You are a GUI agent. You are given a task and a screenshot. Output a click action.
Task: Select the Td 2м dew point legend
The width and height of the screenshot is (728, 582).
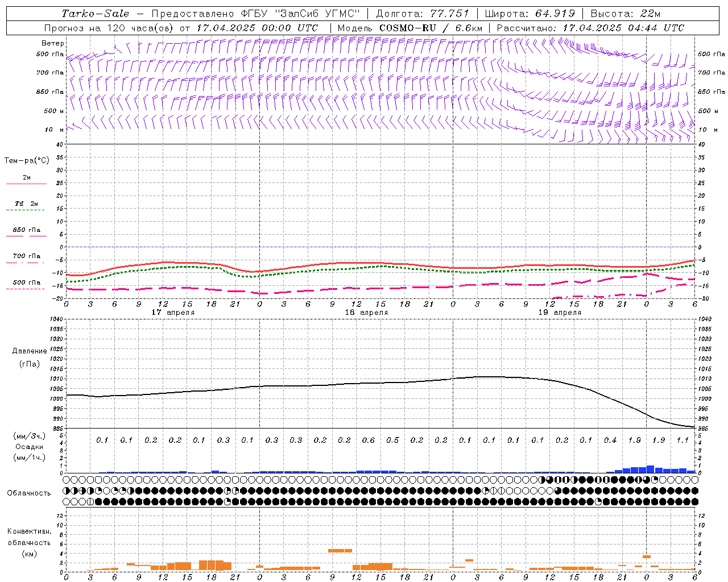tap(26, 203)
